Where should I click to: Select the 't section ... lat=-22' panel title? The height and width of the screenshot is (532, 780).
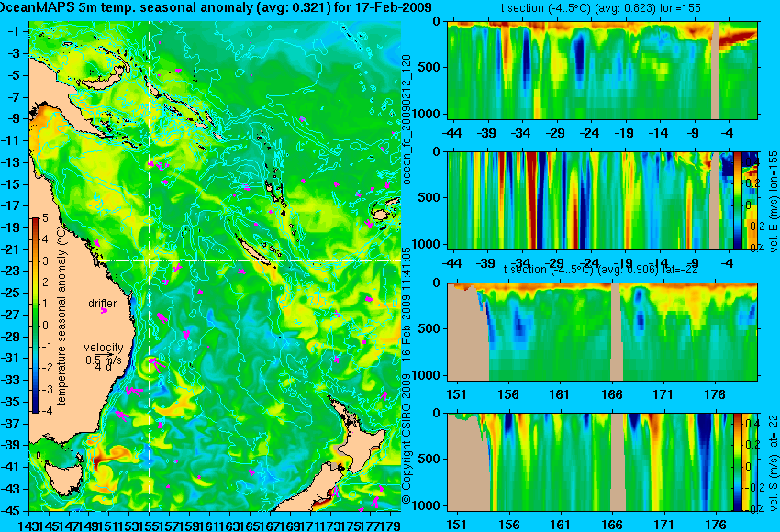(600, 269)
